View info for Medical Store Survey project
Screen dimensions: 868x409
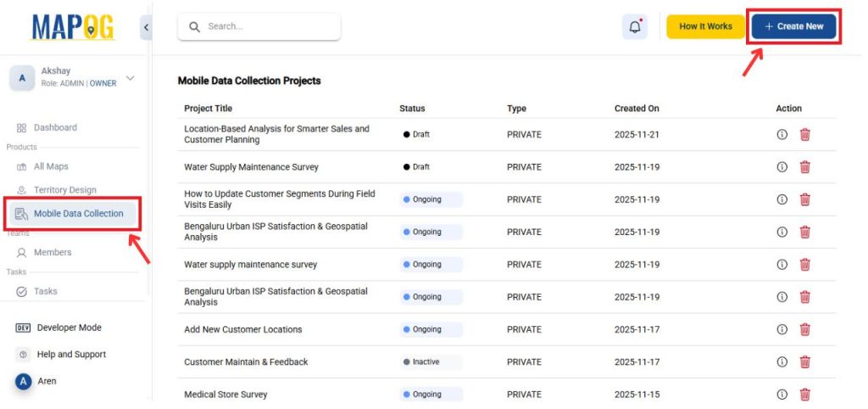(782, 395)
